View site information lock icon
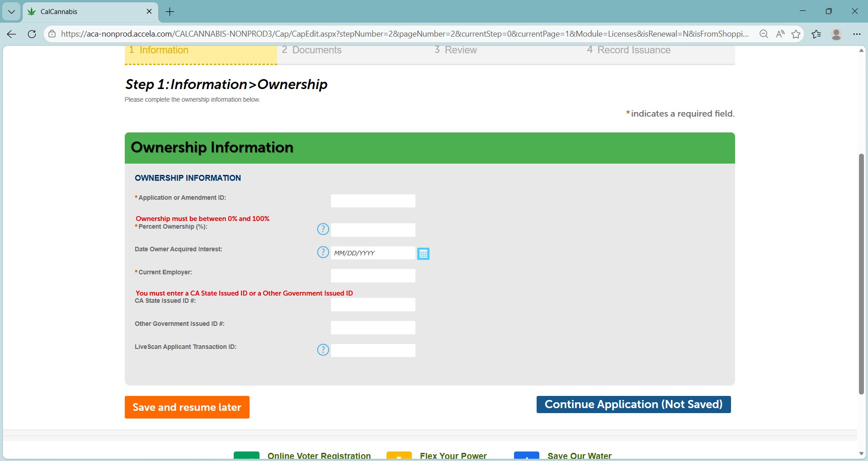Screen dimensions: 868x461 coord(52,34)
